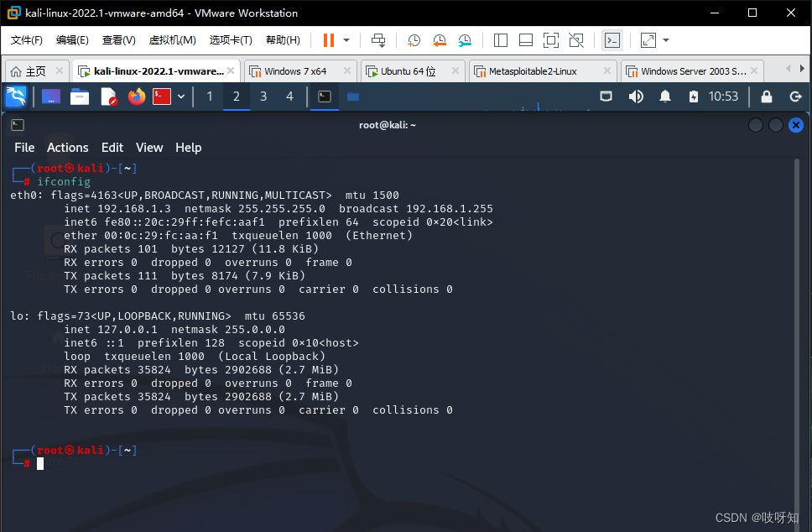This screenshot has height=532, width=812.
Task: Open the 帮助(H) menu
Action: click(283, 40)
